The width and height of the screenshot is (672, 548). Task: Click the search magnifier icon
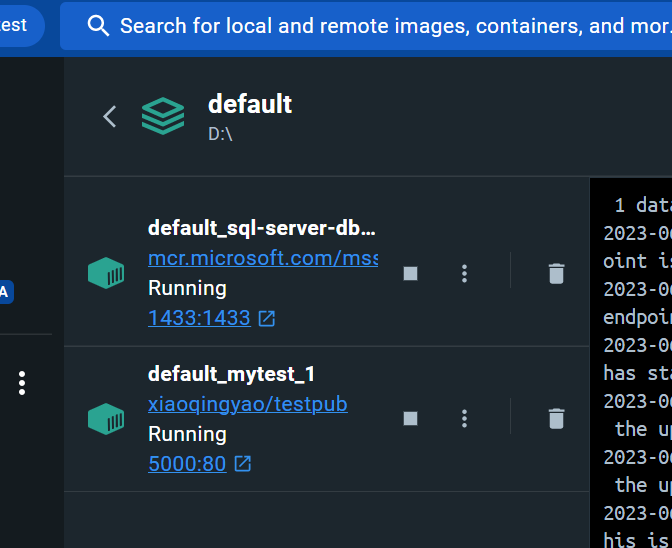point(98,26)
